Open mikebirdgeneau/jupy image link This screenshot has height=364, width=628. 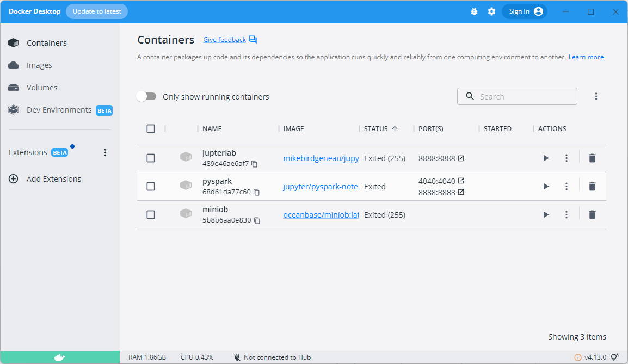321,158
